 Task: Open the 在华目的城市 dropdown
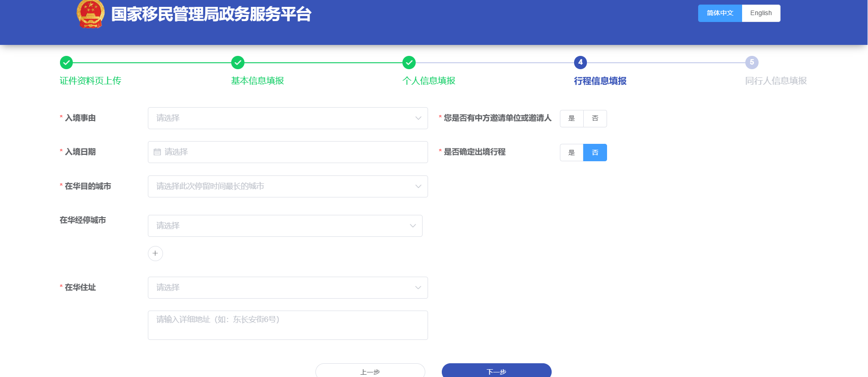click(288, 186)
